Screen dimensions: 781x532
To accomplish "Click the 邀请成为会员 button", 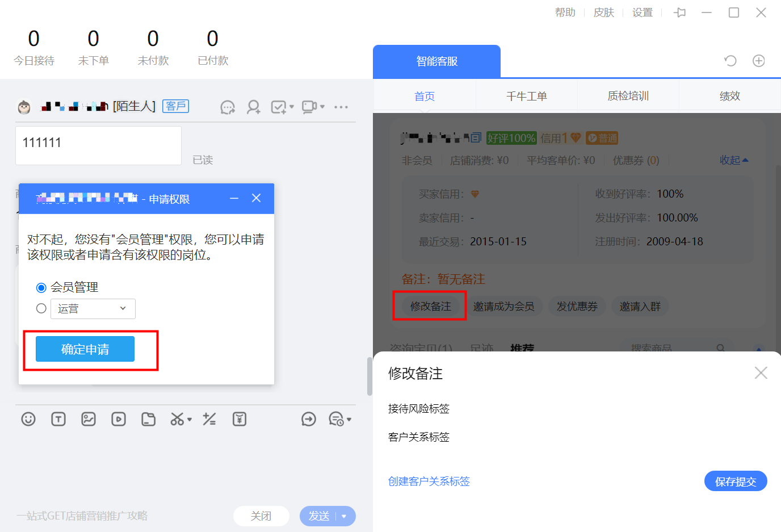I will tap(504, 307).
